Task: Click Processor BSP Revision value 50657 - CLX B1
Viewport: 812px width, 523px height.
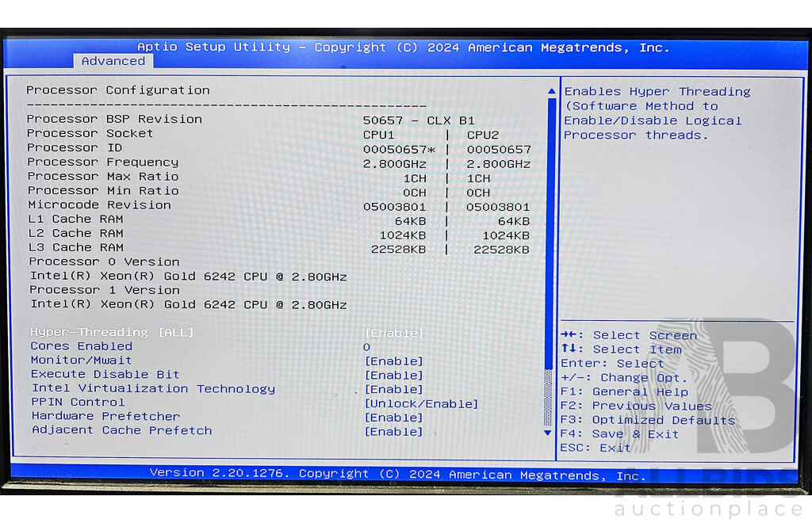Action: tap(419, 120)
